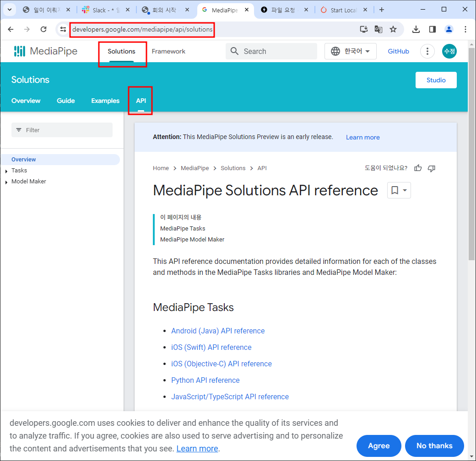Screen dimensions: 476x461
Task: Open Chrome's three-dot menu
Action: 465,29
